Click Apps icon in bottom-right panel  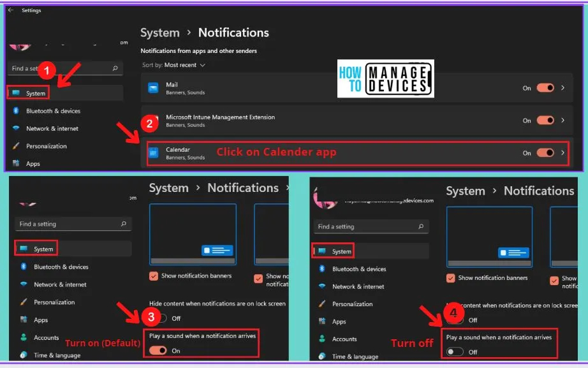tap(322, 321)
